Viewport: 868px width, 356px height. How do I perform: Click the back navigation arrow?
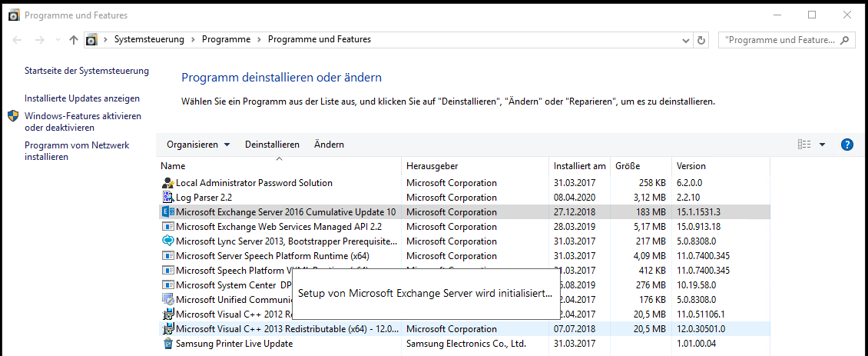coord(17,40)
